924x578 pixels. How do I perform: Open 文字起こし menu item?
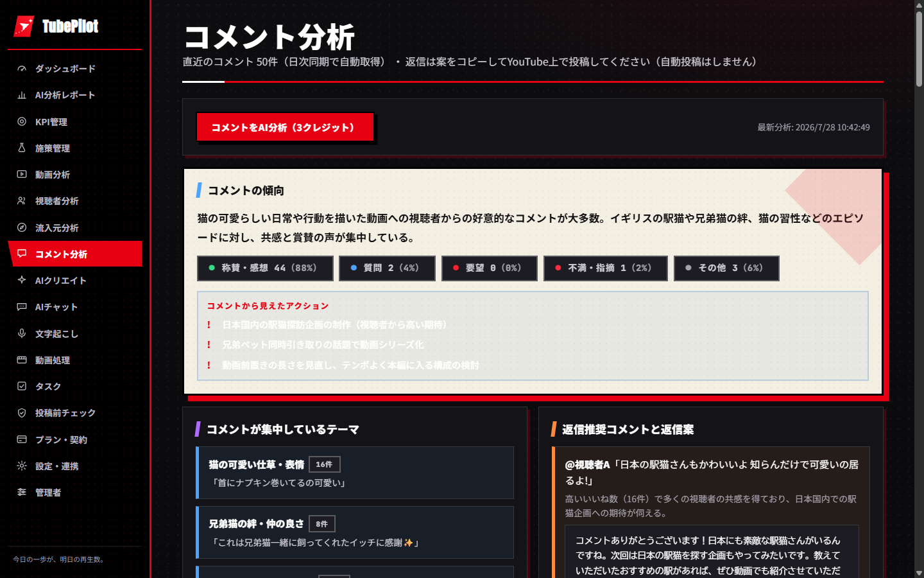[75, 333]
